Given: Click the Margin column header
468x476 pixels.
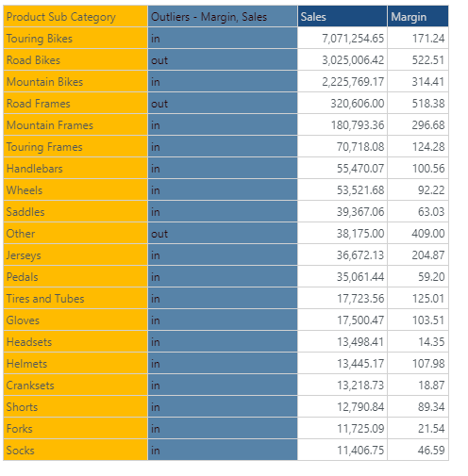Looking at the screenshot, I should 418,16.
